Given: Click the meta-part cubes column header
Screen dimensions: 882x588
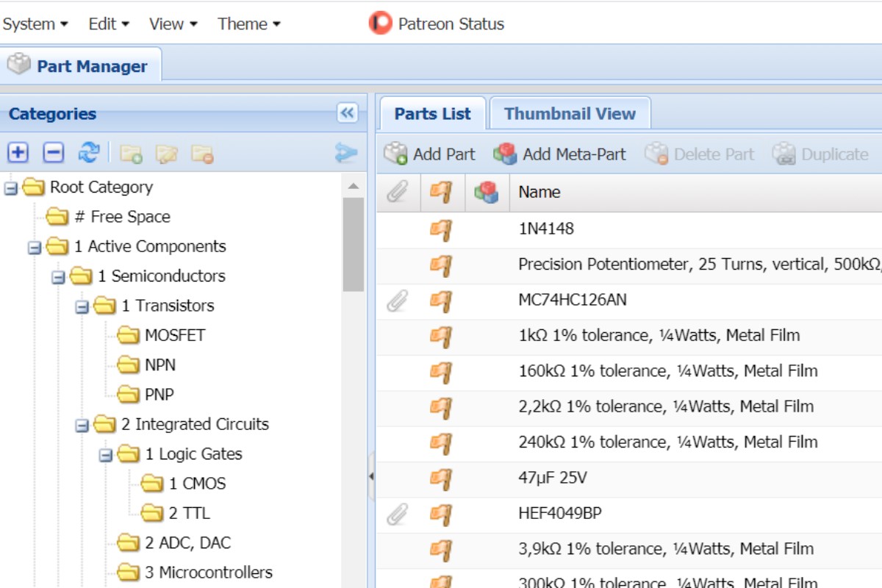Looking at the screenshot, I should click(486, 193).
